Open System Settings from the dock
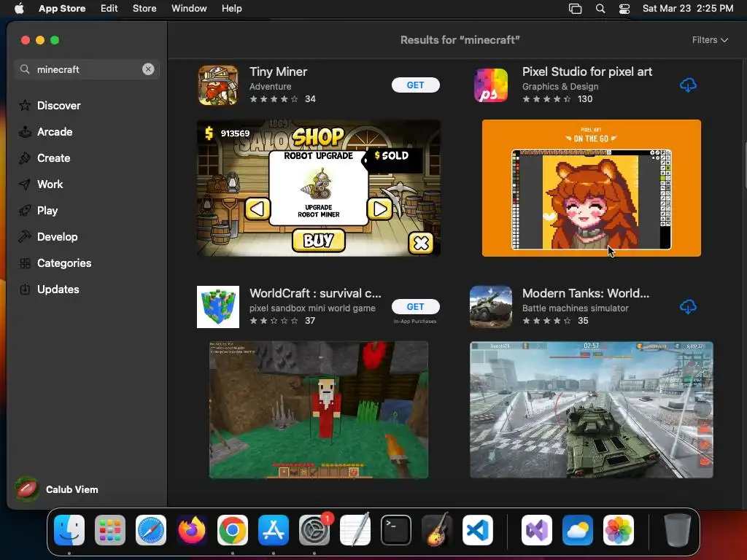Screen dimensions: 747x560 click(x=314, y=530)
